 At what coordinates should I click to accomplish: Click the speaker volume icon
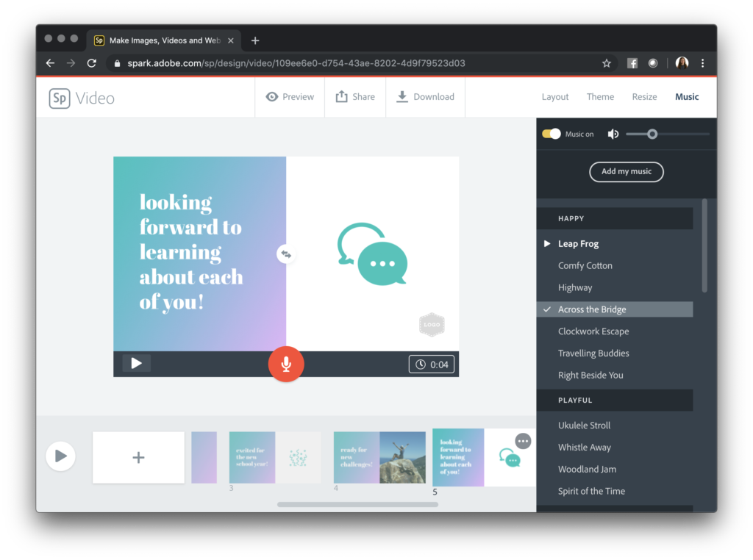613,134
